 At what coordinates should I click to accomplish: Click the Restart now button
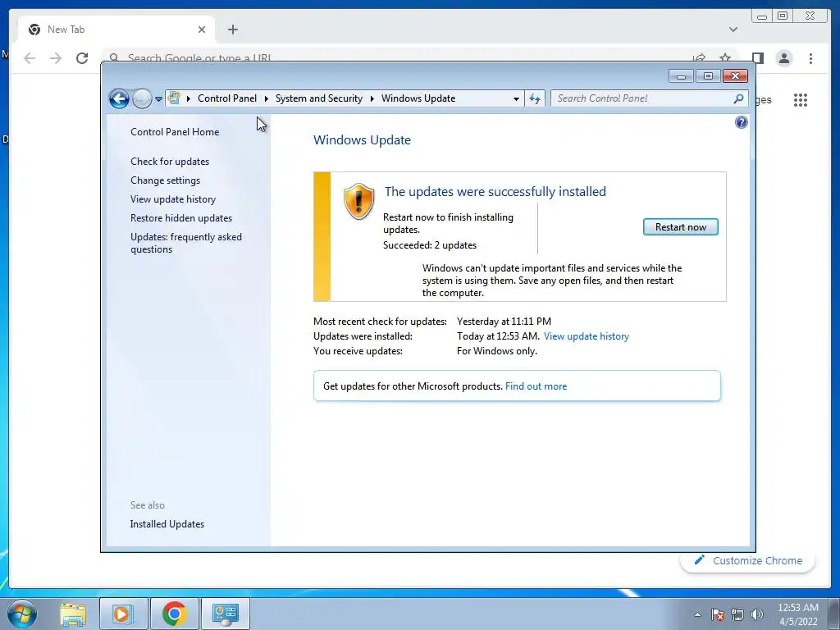(x=680, y=227)
